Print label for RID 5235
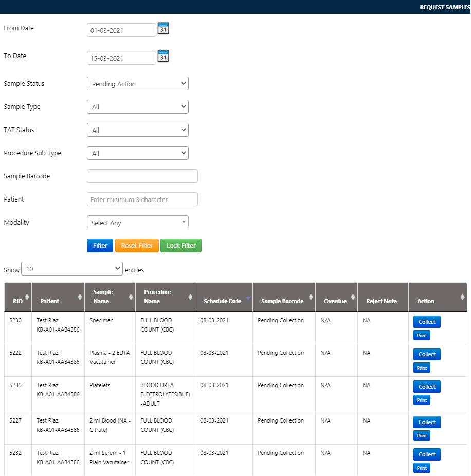The height and width of the screenshot is (476, 471). (x=422, y=400)
